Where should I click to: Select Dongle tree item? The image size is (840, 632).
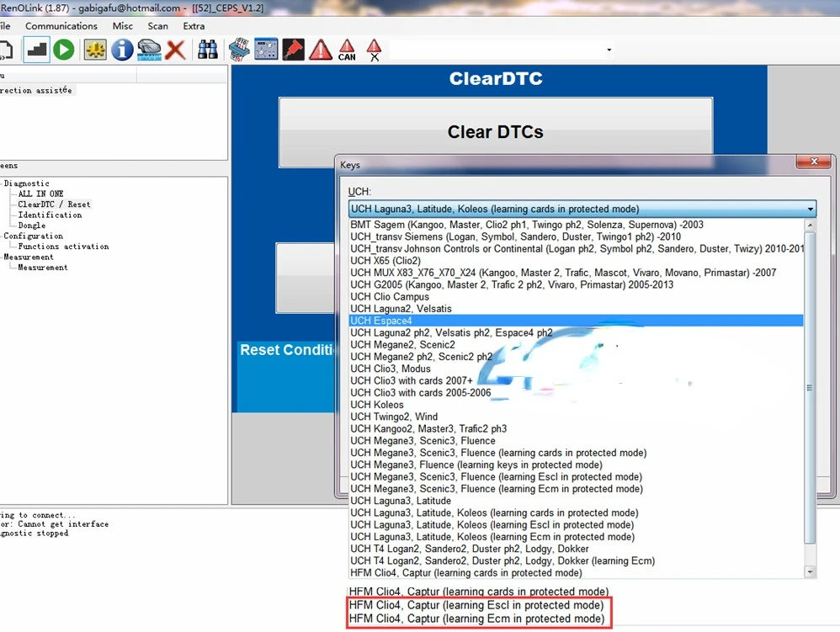click(32, 226)
